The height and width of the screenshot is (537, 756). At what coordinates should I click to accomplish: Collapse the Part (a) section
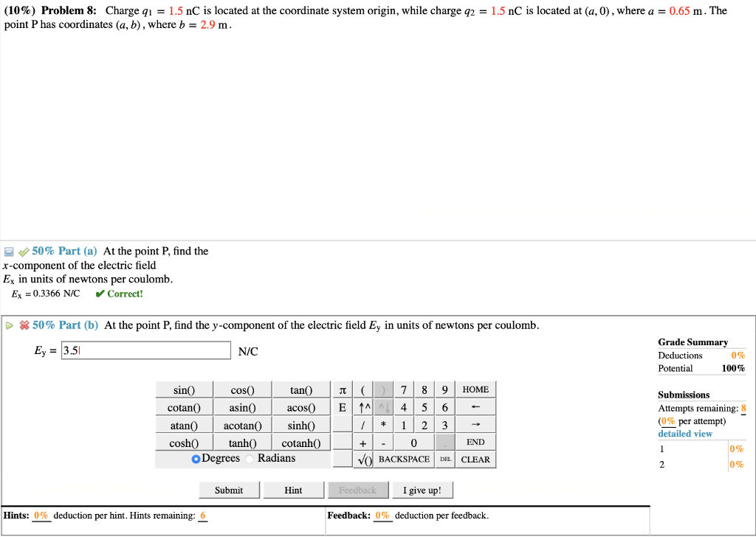click(8, 251)
